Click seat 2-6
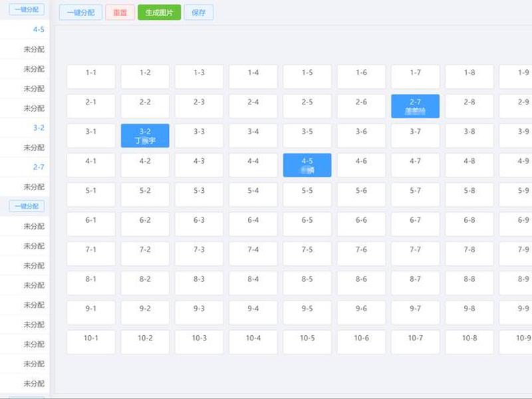 point(361,106)
